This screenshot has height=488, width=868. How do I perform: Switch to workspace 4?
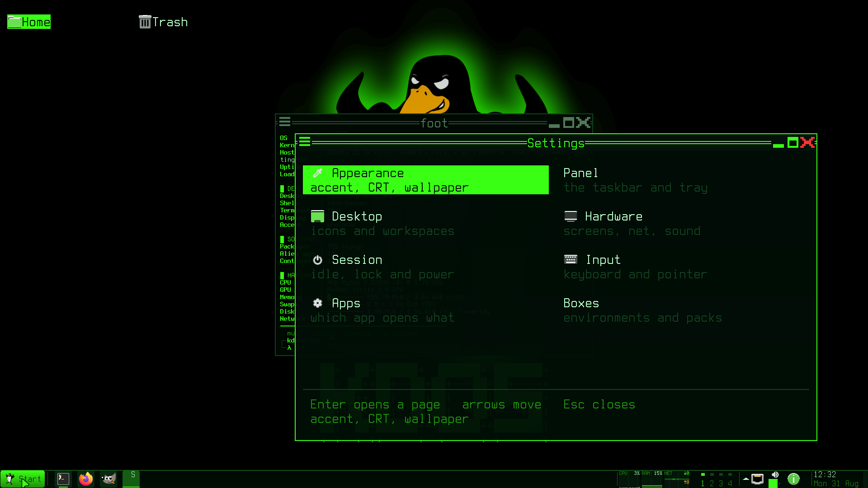(730, 480)
